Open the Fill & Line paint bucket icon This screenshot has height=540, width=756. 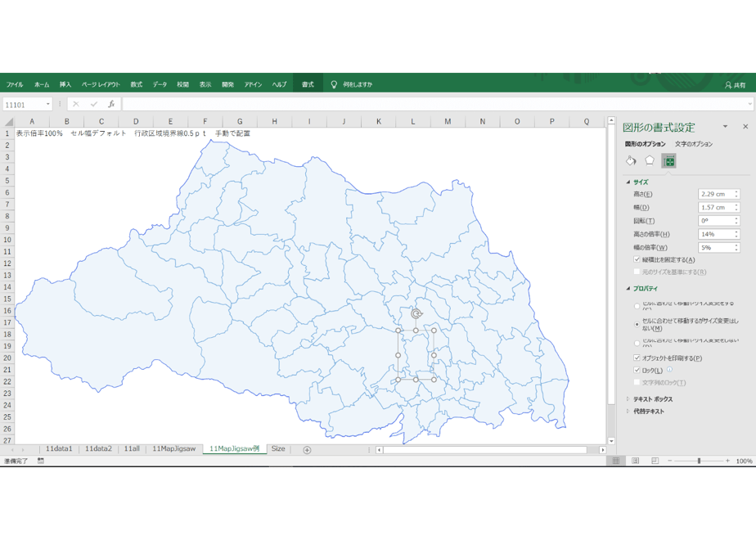(631, 160)
